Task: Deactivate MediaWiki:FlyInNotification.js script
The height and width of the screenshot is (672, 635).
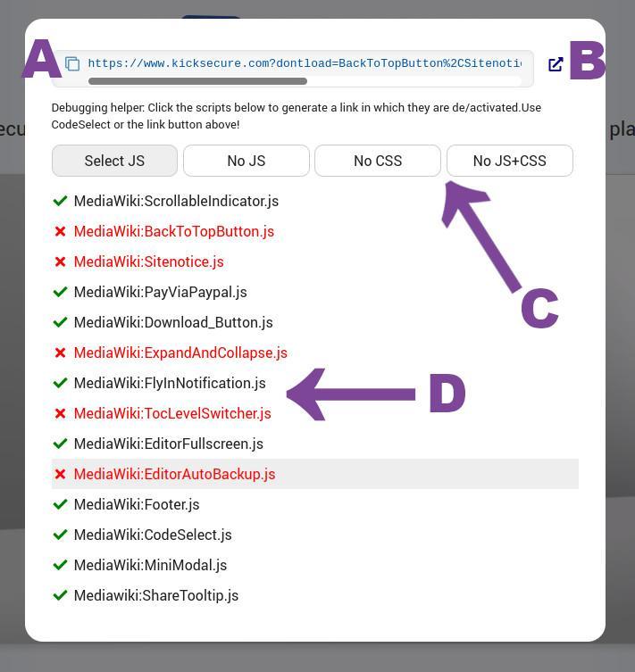Action: (170, 384)
